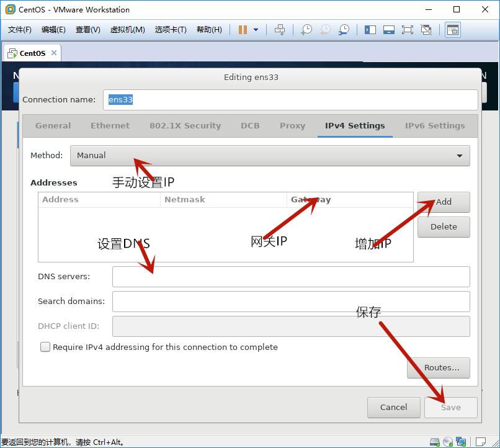Open the 帮助(H) menu
This screenshot has width=500, height=448.
click(x=209, y=30)
